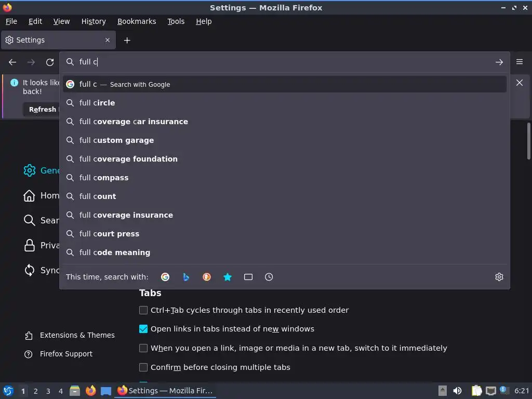Enable switch to new tab immediately checkbox
Viewport: 532px width, 399px height.
pyautogui.click(x=143, y=348)
